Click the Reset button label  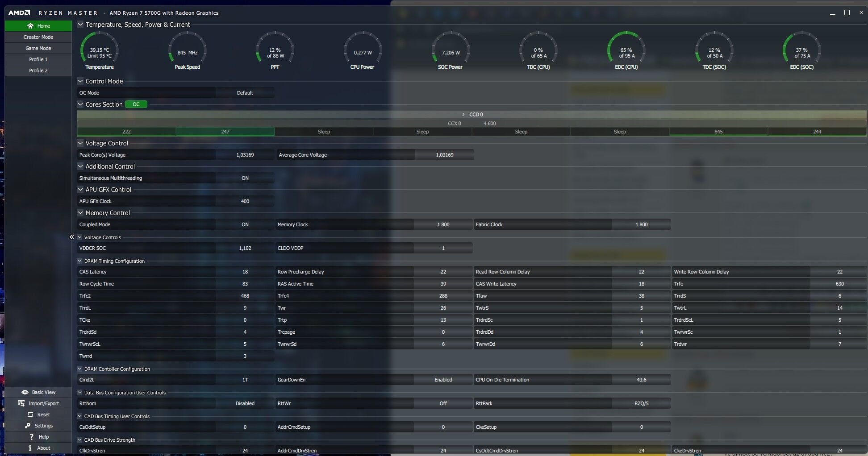click(44, 415)
